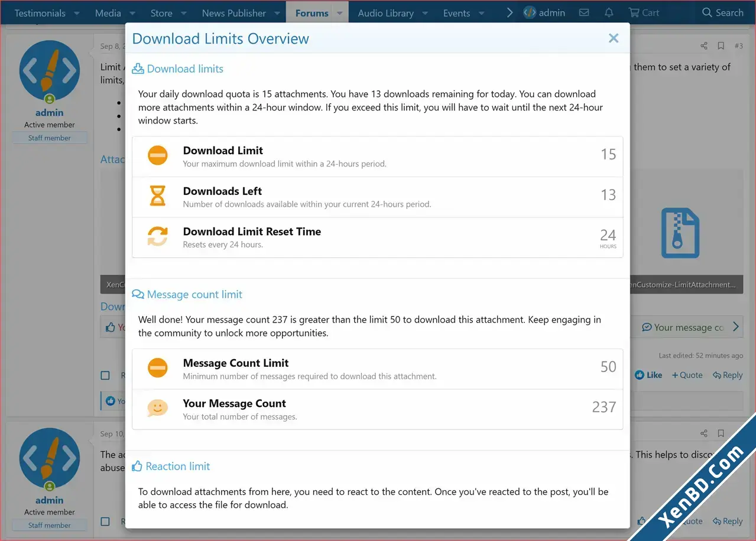Reply to the Sep 10 post

point(728,522)
